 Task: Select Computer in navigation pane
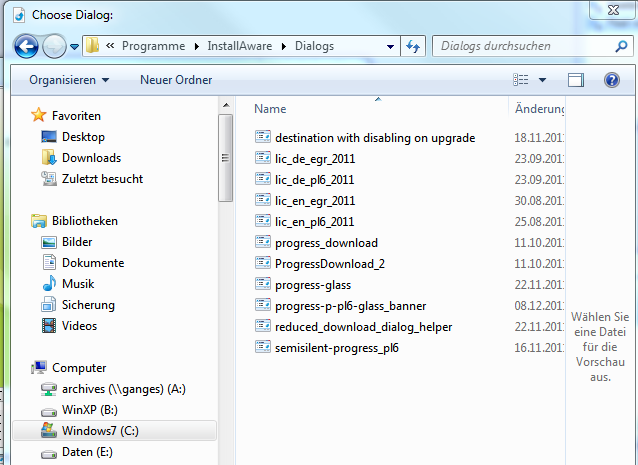pos(79,368)
